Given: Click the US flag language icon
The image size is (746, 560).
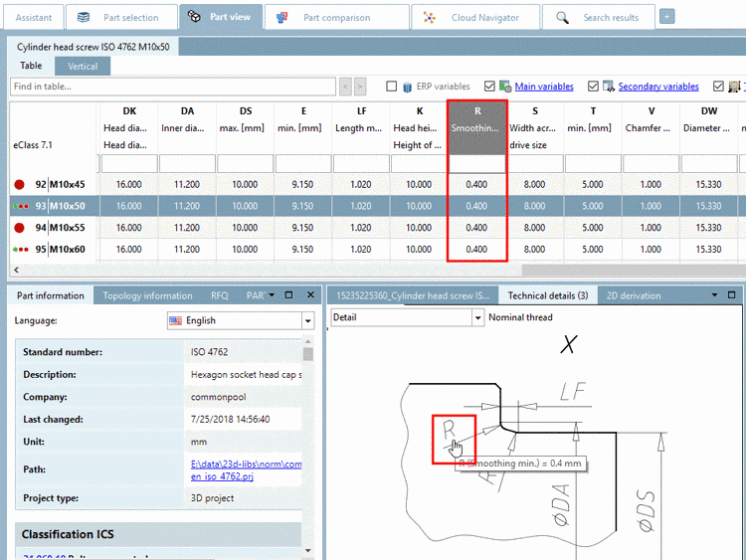Looking at the screenshot, I should pos(175,320).
